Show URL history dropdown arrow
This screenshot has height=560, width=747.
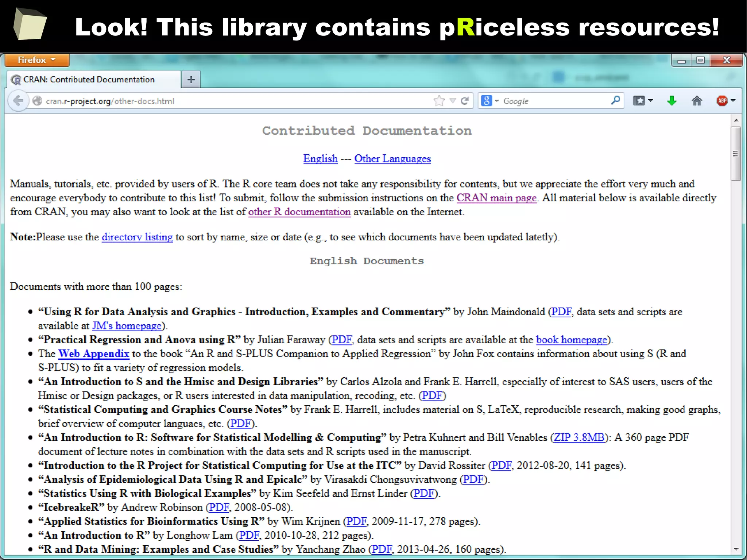pyautogui.click(x=453, y=101)
